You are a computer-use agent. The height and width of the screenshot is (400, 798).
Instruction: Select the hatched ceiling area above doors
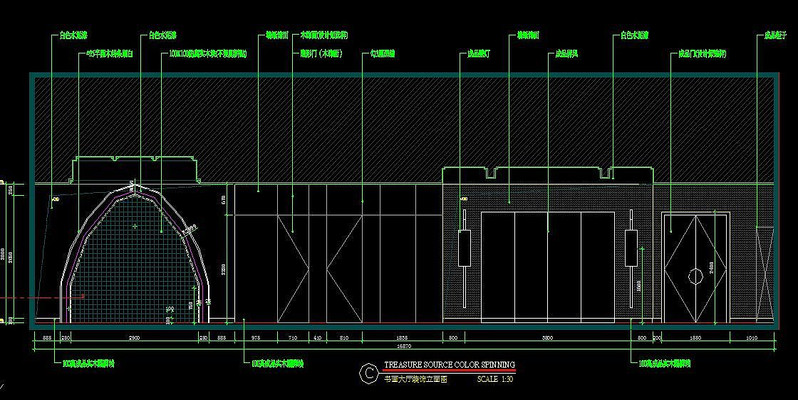point(400,125)
